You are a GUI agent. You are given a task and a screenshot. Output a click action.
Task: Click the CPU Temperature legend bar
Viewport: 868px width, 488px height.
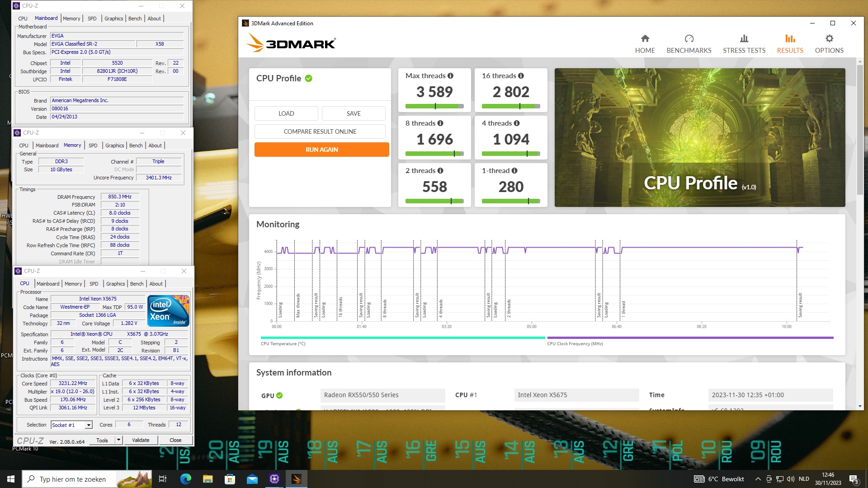(x=403, y=338)
